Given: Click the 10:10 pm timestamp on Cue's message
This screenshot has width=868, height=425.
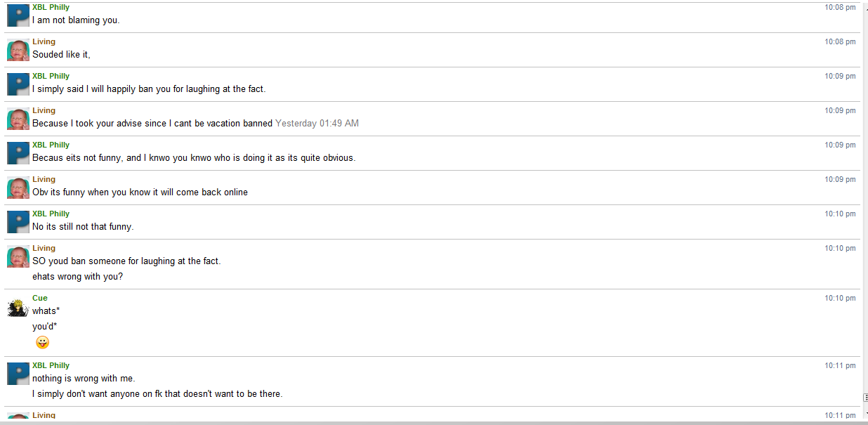Looking at the screenshot, I should (840, 298).
